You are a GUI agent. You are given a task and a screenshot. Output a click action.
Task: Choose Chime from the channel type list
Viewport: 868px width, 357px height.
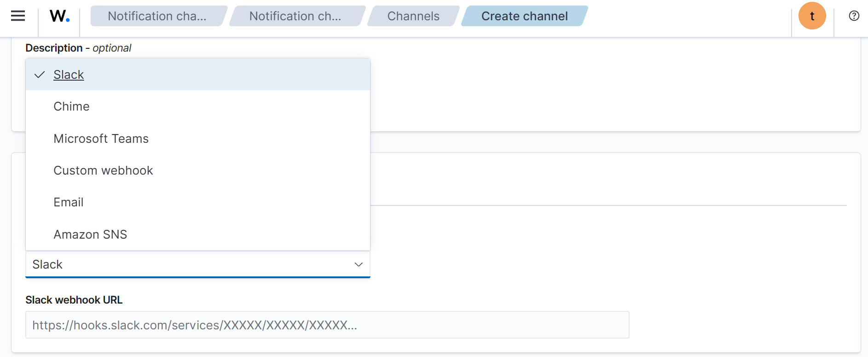point(198,106)
